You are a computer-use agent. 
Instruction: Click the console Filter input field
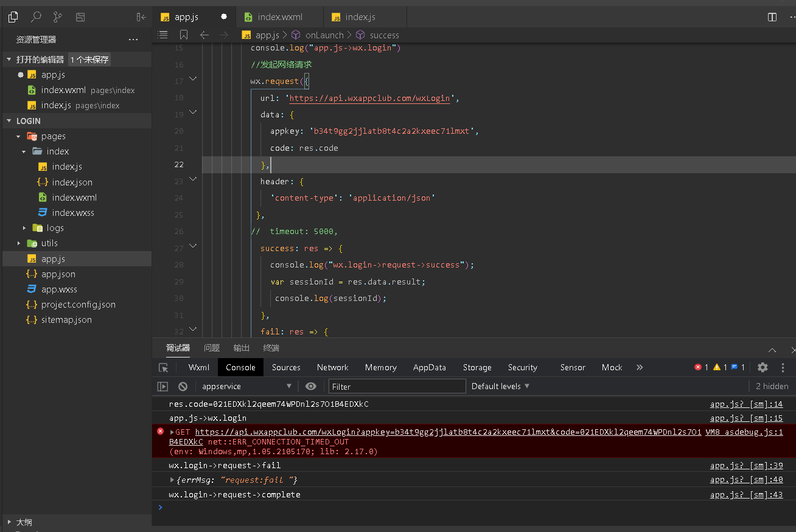[397, 387]
